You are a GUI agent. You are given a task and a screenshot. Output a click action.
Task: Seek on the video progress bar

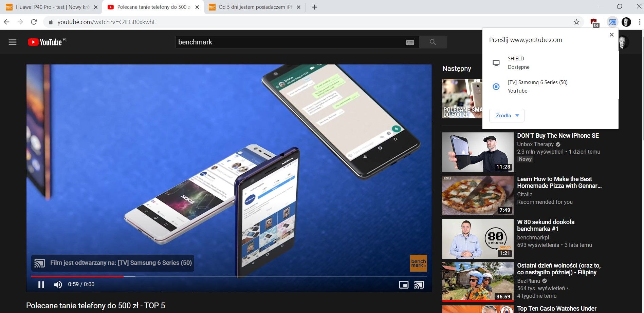229,276
